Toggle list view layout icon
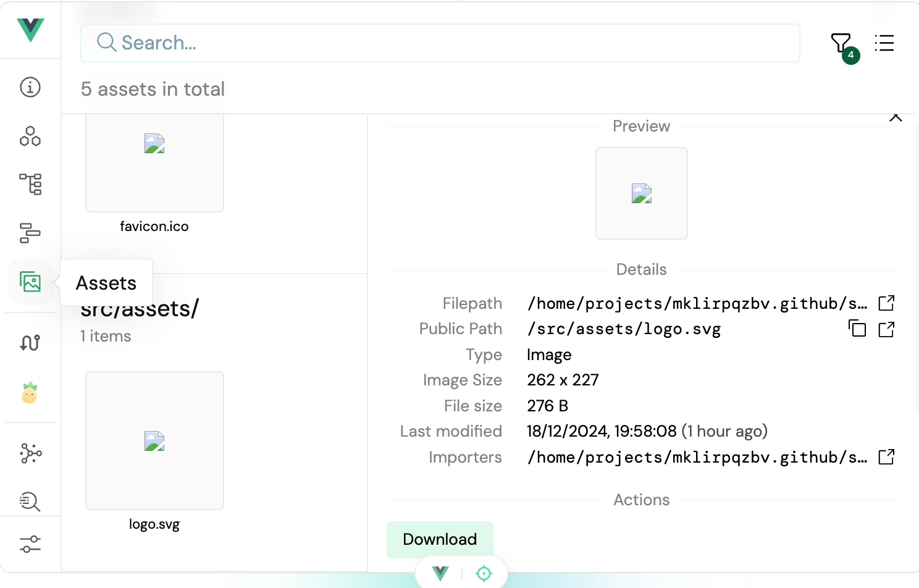The height and width of the screenshot is (588, 919). 884,43
